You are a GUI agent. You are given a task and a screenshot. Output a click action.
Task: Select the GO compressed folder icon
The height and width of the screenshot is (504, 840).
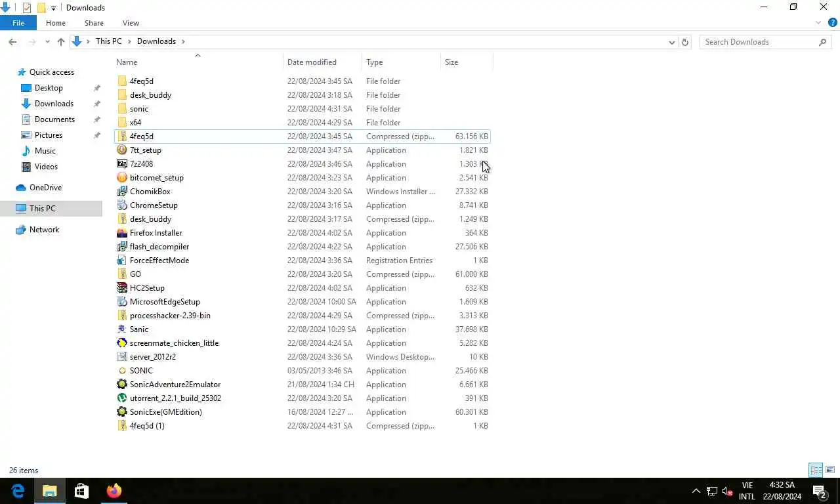(122, 274)
